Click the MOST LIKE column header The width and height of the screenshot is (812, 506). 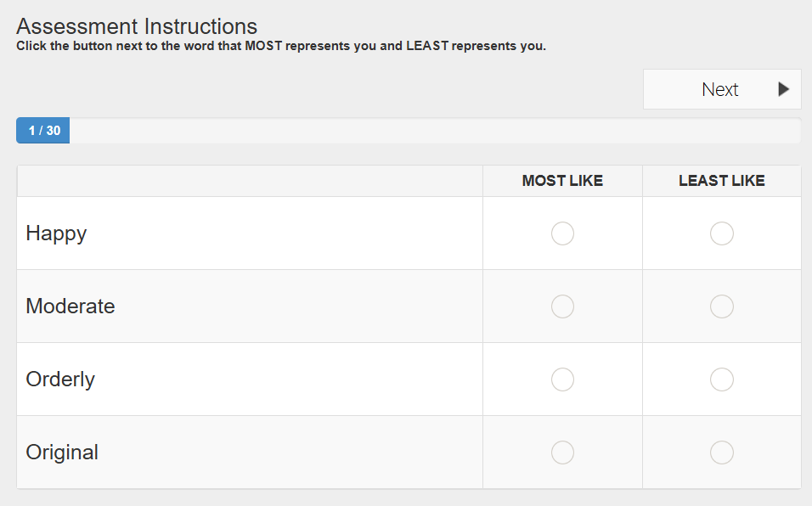pyautogui.click(x=562, y=181)
